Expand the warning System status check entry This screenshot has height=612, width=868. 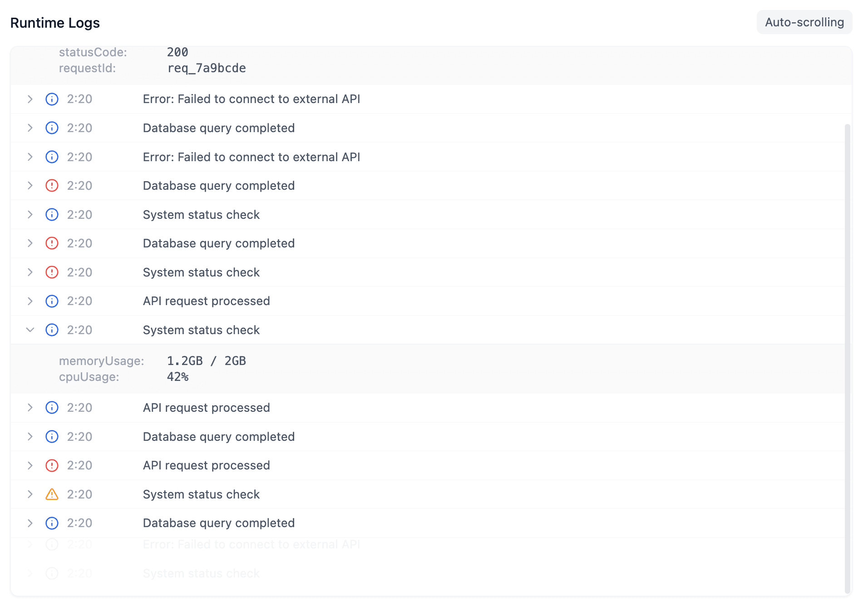pyautogui.click(x=30, y=494)
